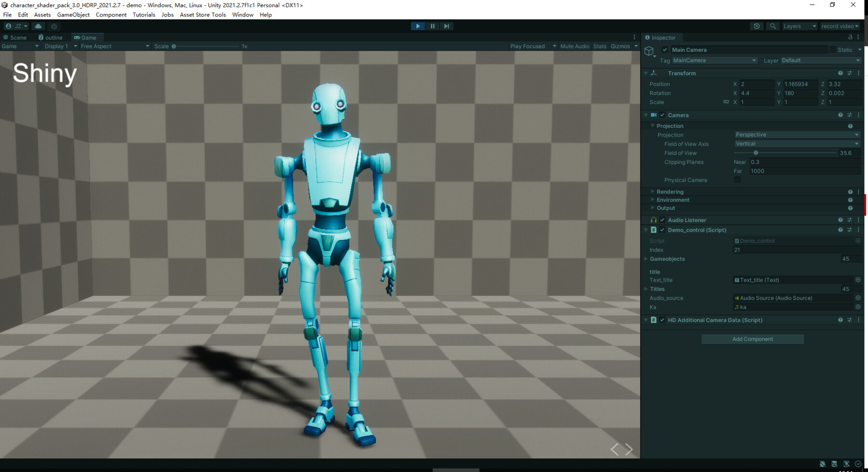Click the object picker circle next to Text_title
Image resolution: width=868 pixels, height=472 pixels.
click(857, 280)
